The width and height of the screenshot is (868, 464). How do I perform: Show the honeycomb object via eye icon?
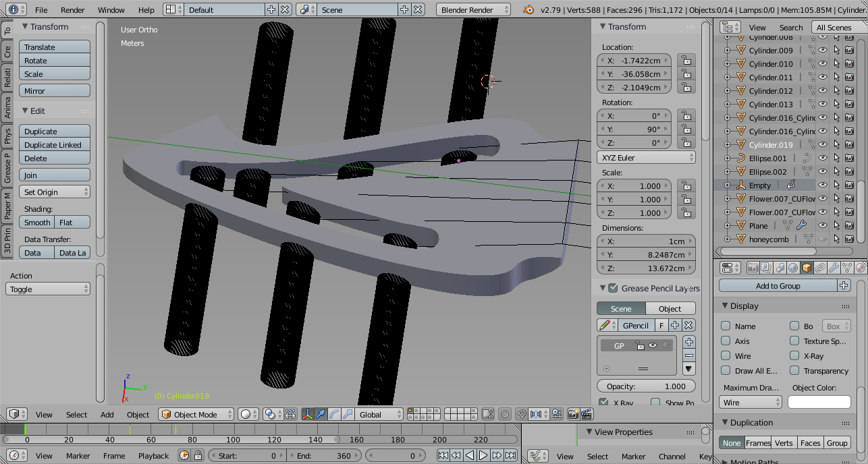pyautogui.click(x=823, y=239)
